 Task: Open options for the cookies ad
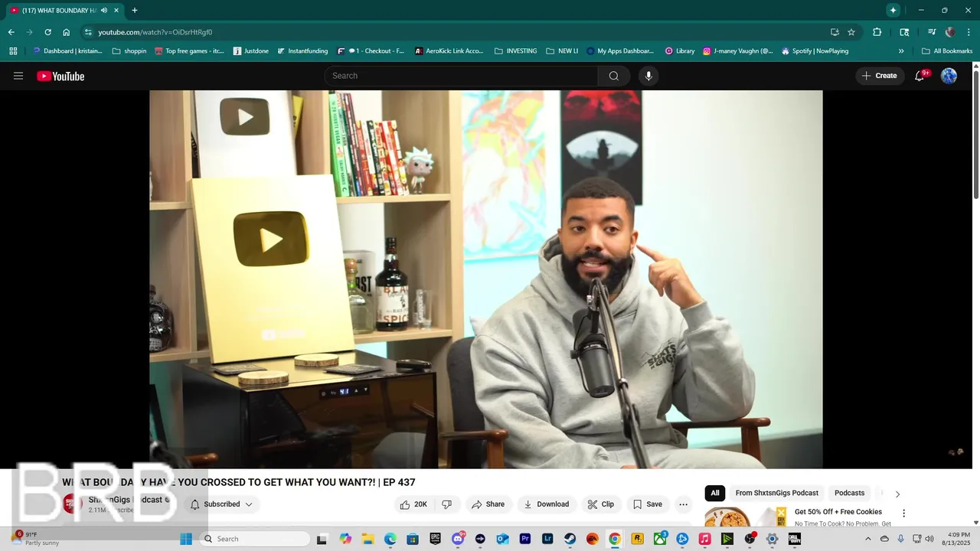click(x=903, y=514)
